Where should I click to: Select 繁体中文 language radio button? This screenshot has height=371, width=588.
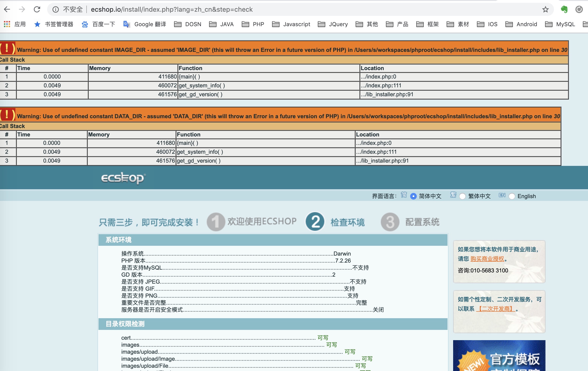point(462,196)
